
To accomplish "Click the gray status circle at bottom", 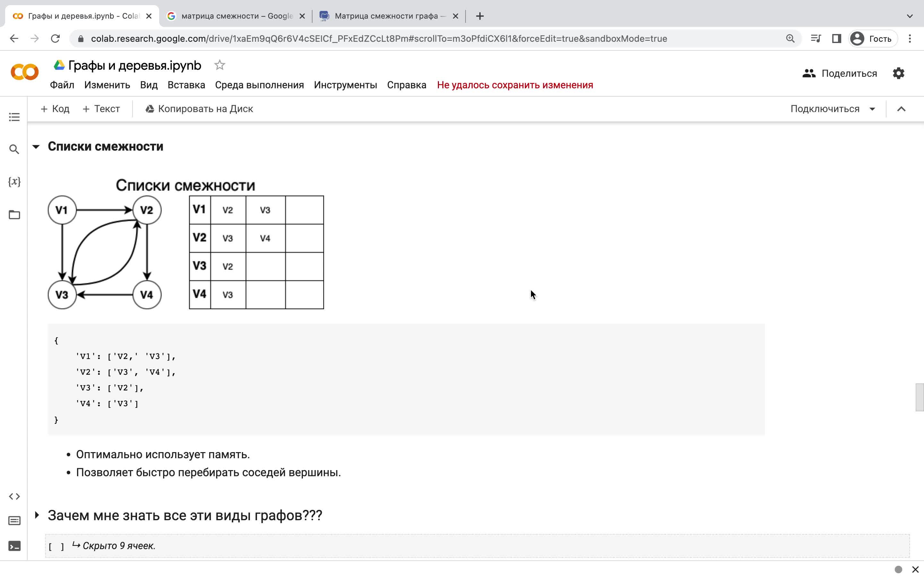I will click(x=898, y=570).
